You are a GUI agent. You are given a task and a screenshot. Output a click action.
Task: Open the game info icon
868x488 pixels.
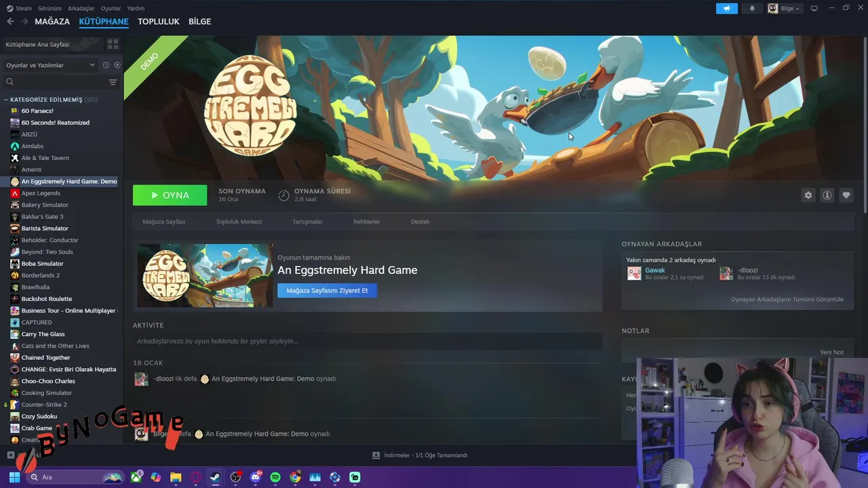click(827, 195)
